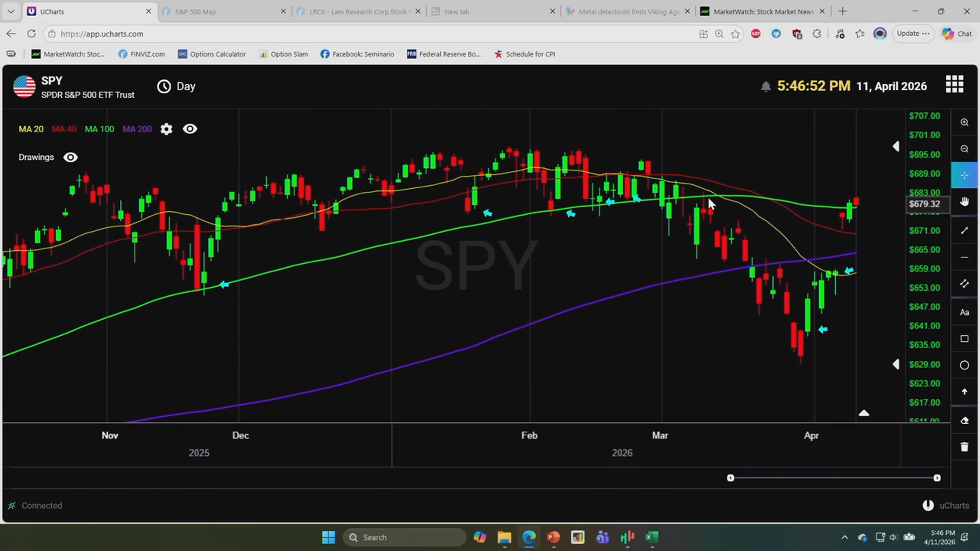Click the zoom out magnifier tool

tap(964, 149)
